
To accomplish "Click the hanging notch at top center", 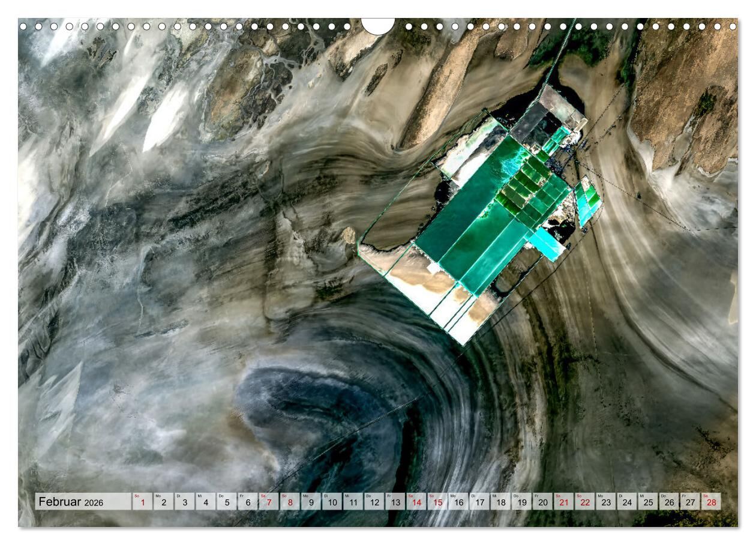I will coord(378,25).
